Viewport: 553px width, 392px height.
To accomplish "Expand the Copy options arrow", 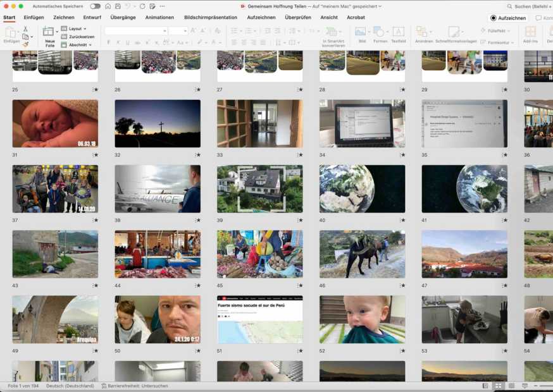I will 32,37.
